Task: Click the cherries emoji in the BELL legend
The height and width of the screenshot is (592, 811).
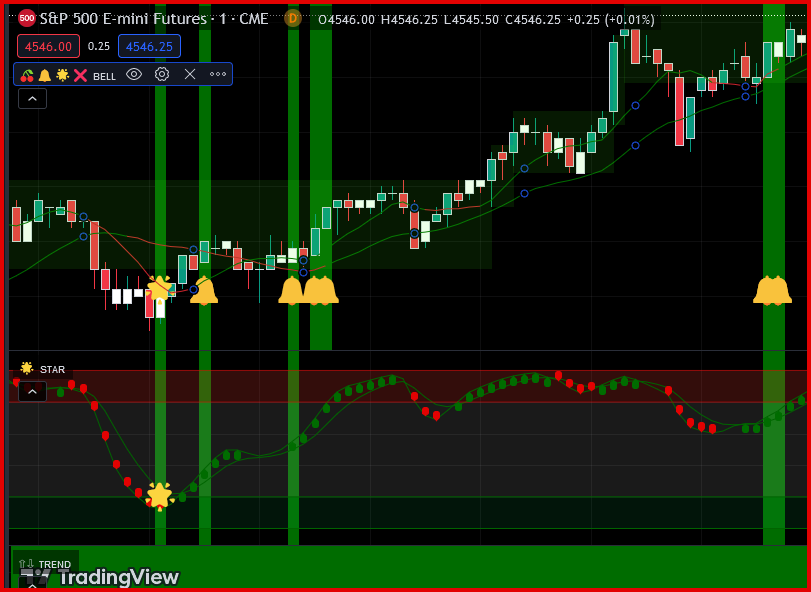Action: [x=27, y=75]
